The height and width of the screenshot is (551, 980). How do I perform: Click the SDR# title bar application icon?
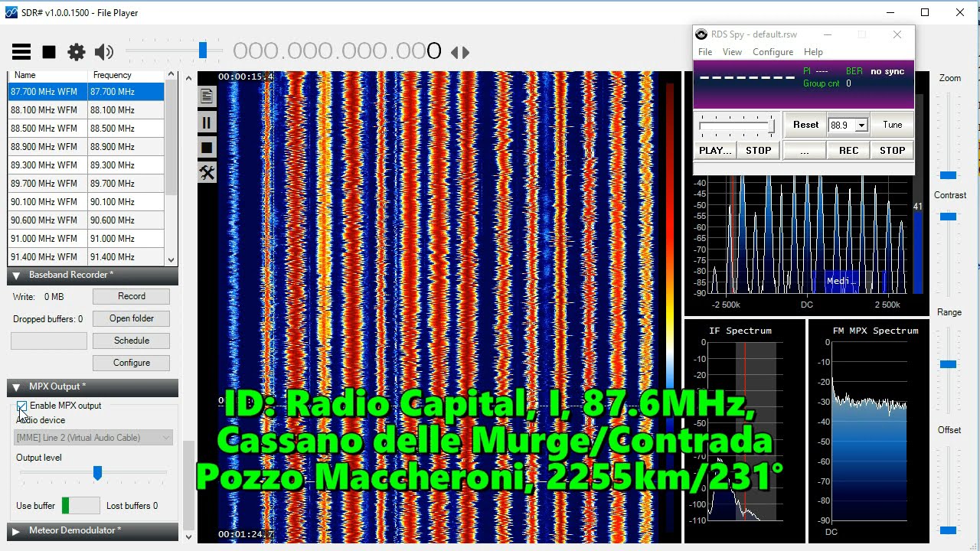tap(11, 12)
